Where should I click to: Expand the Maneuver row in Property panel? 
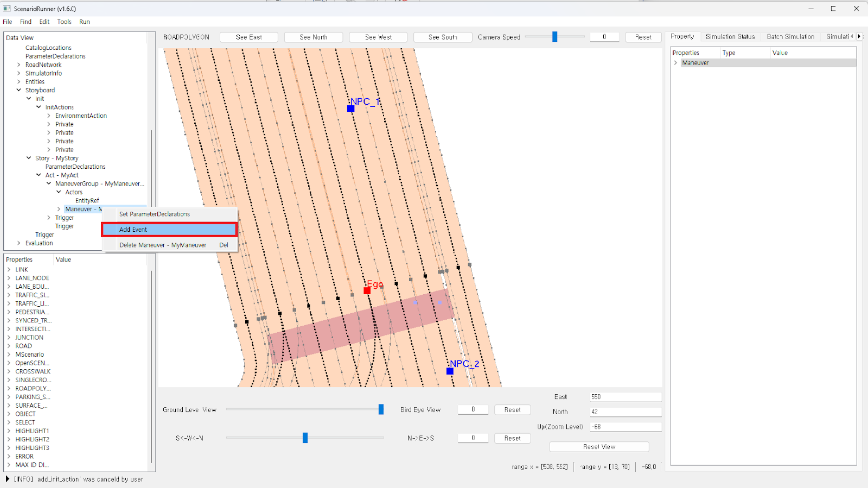pos(676,63)
